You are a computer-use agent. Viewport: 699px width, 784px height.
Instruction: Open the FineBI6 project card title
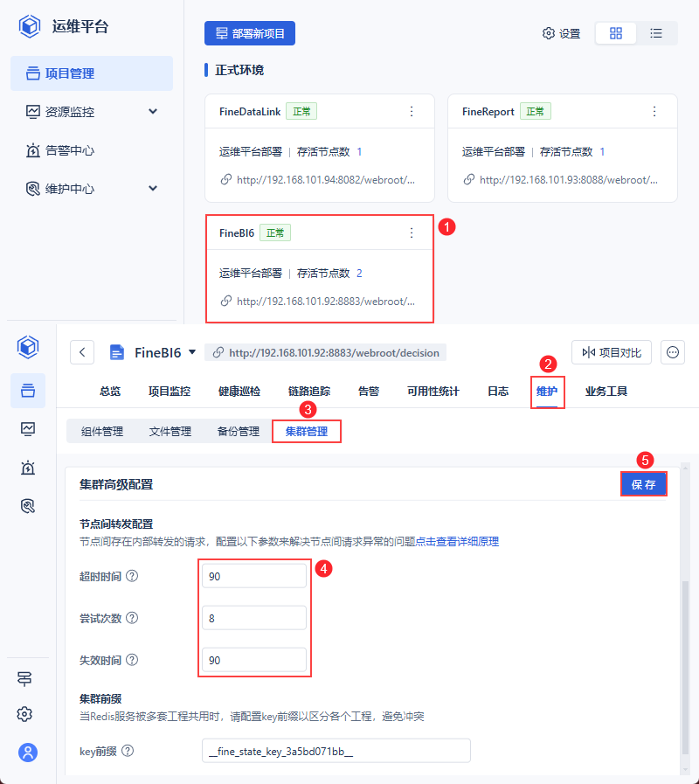237,233
